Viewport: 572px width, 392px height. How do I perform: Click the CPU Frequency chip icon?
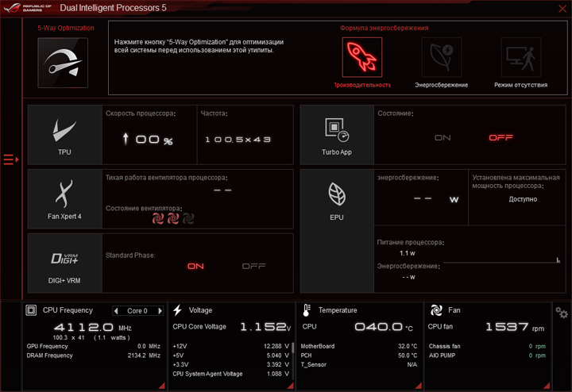click(31, 310)
